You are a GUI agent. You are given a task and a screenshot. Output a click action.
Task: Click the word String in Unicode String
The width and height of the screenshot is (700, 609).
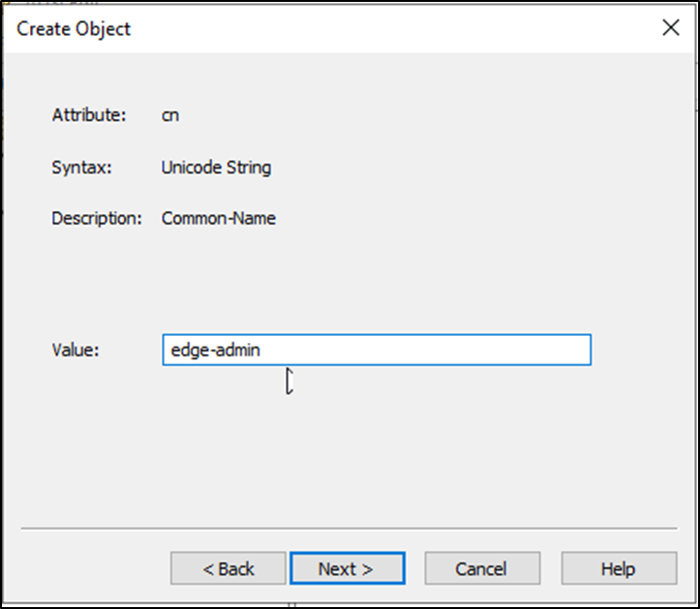[250, 167]
